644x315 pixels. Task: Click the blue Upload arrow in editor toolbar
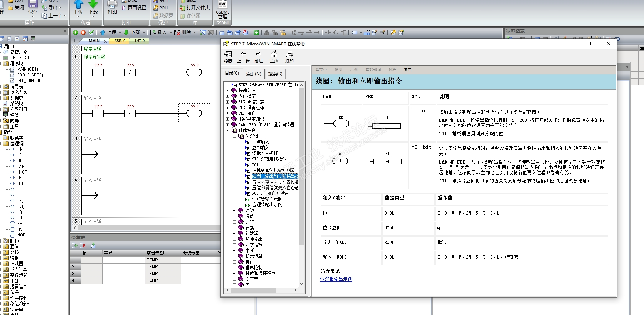(x=103, y=32)
